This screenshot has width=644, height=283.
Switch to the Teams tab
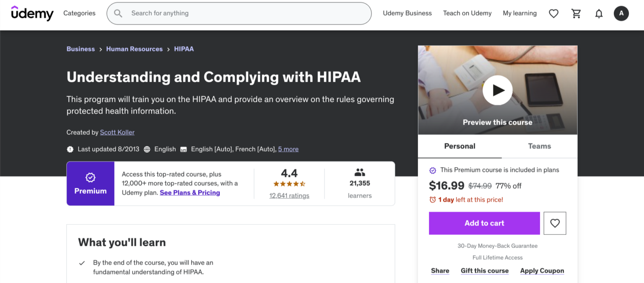(x=539, y=146)
